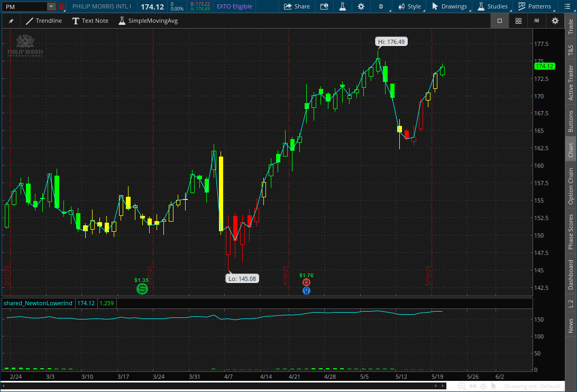577x392 pixels.
Task: Click the PM symbol input field
Action: (25, 7)
